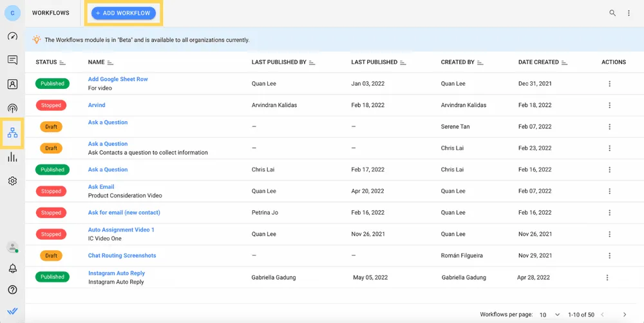Open Ask for email (new contact) workflow
The height and width of the screenshot is (323, 644).
click(x=124, y=213)
